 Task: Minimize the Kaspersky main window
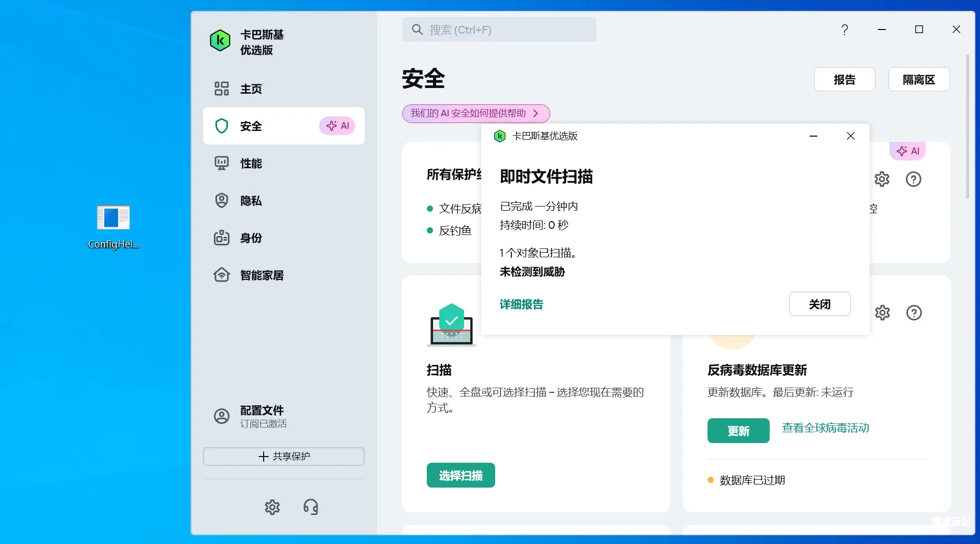point(882,30)
